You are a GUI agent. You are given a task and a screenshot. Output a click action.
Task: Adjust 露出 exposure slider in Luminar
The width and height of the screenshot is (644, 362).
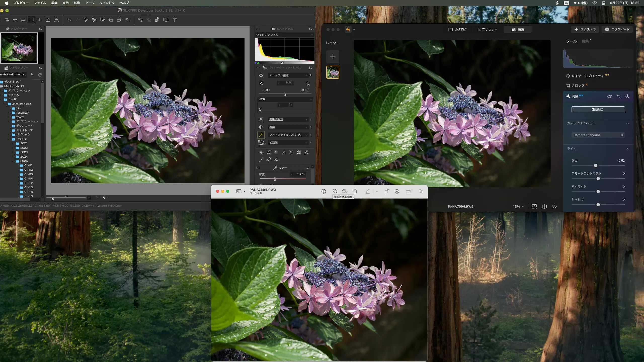click(x=598, y=165)
